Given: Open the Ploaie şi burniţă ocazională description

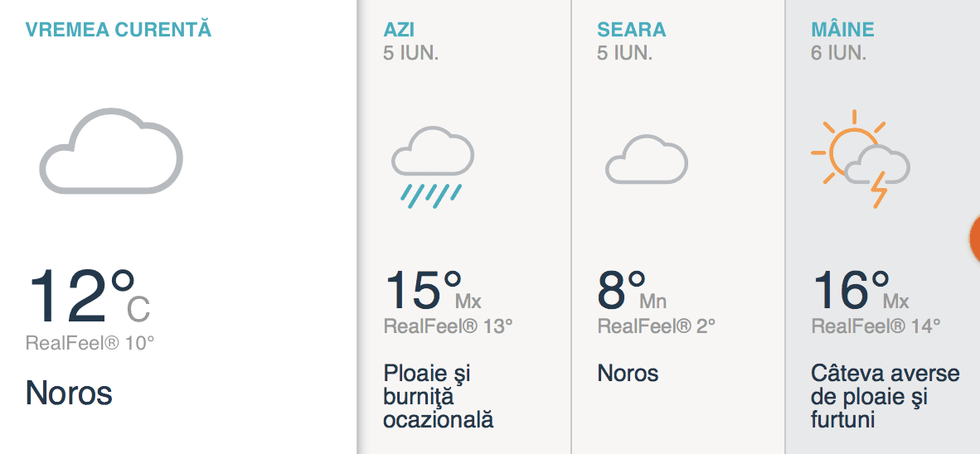Looking at the screenshot, I should 438,397.
